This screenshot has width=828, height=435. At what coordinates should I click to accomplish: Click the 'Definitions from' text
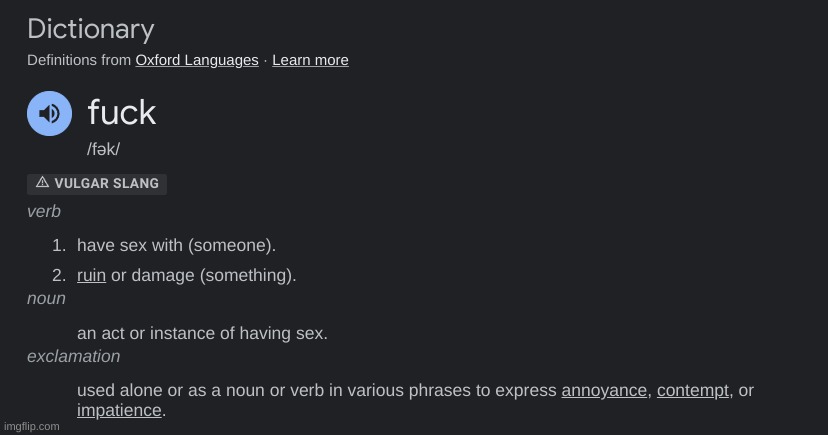point(79,60)
